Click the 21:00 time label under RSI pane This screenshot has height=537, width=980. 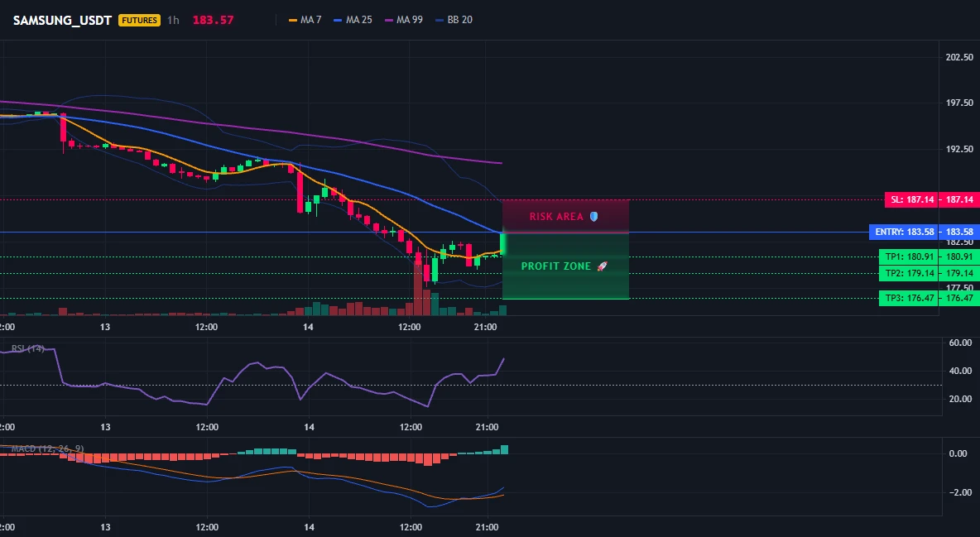486,427
